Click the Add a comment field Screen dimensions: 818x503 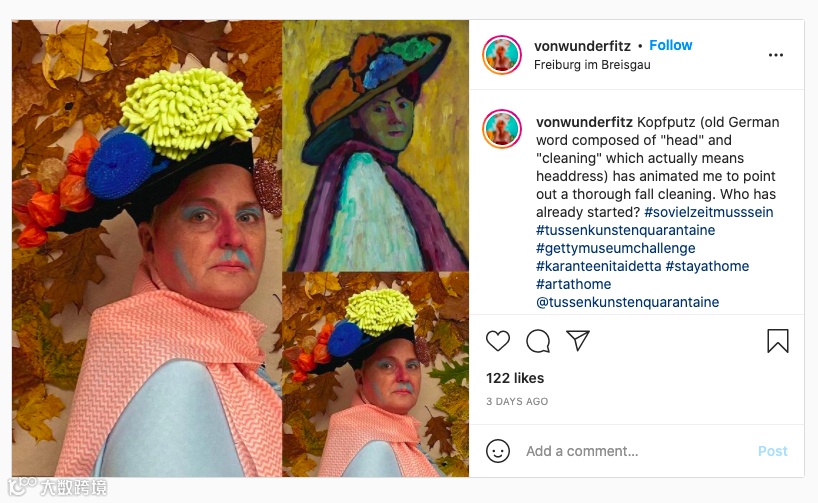(x=630, y=451)
